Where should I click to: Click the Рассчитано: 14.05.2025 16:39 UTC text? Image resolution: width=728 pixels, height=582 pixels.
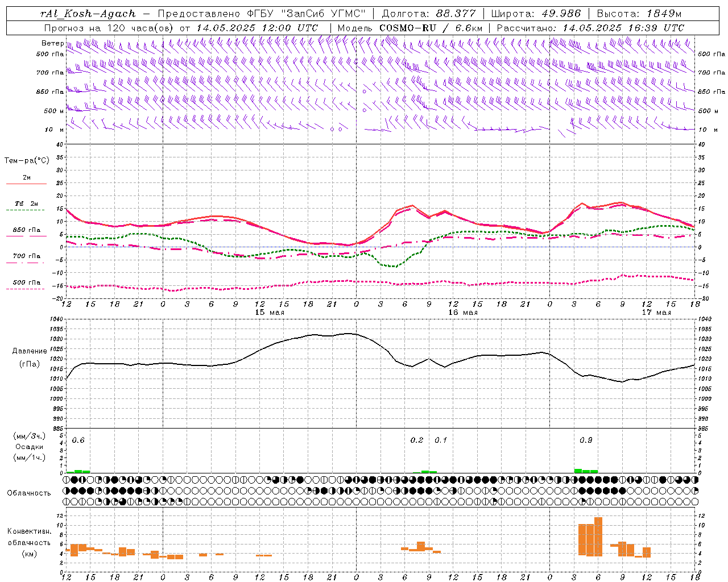pyautogui.click(x=590, y=28)
